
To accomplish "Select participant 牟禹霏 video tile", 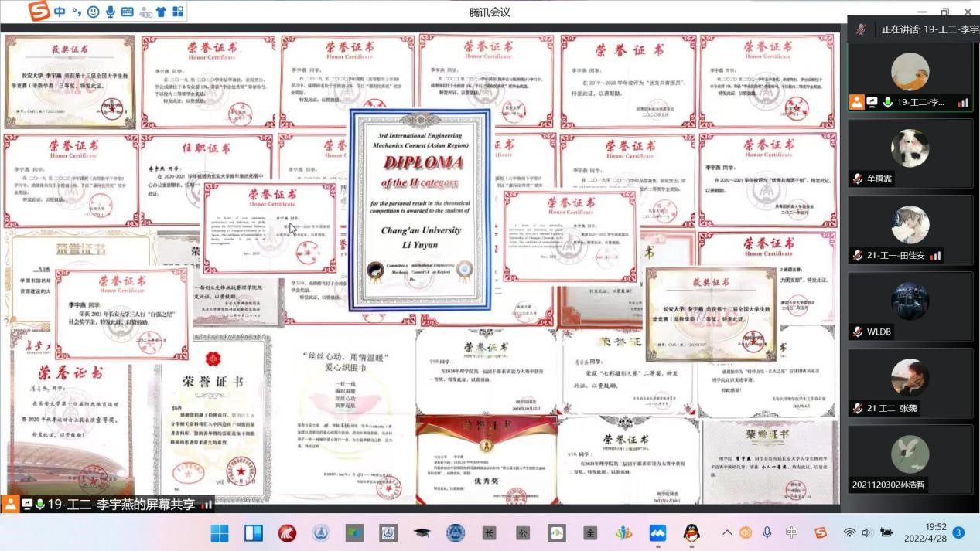I will 910,153.
